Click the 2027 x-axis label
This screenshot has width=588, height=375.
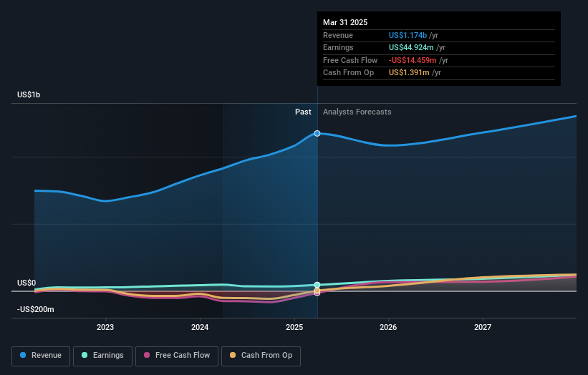click(483, 328)
